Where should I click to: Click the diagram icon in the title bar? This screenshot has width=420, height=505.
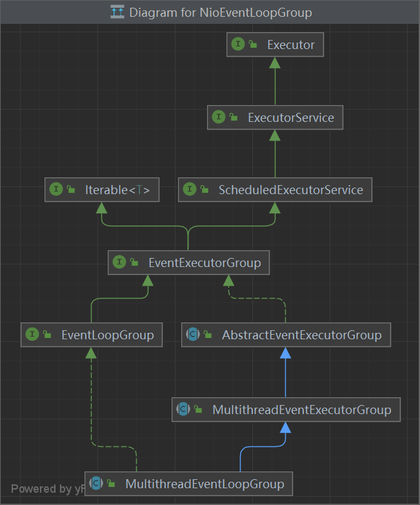117,12
